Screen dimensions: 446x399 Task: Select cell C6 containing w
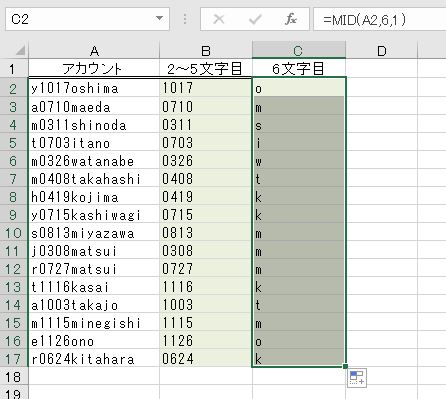[299, 161]
